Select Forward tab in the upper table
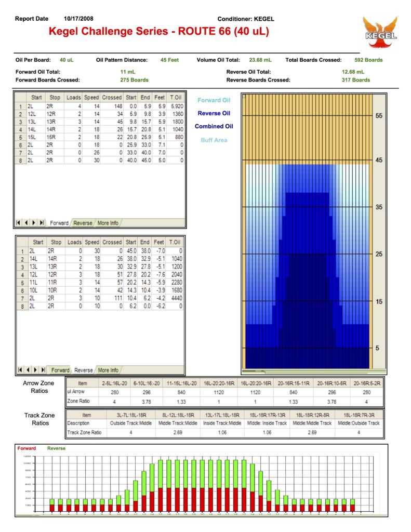 point(59,223)
